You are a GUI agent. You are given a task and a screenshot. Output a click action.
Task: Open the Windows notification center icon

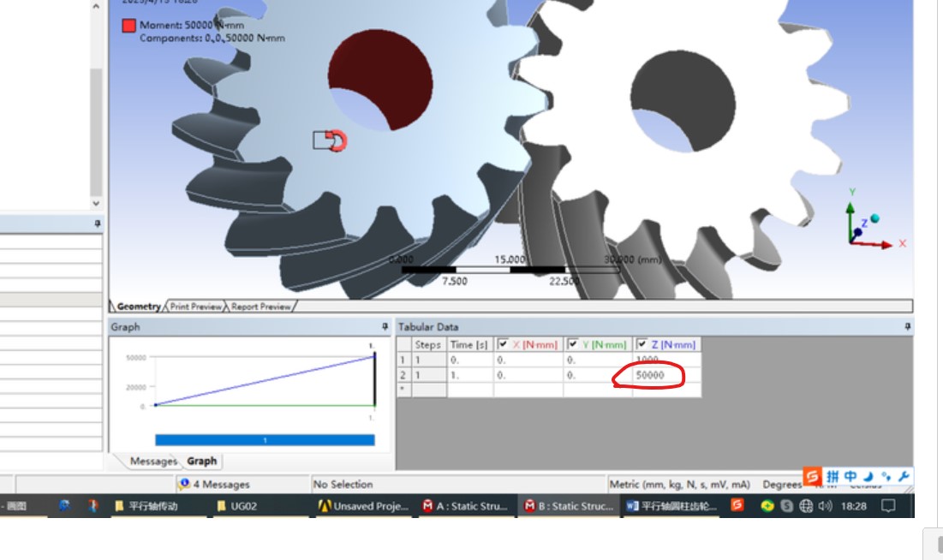pos(888,506)
